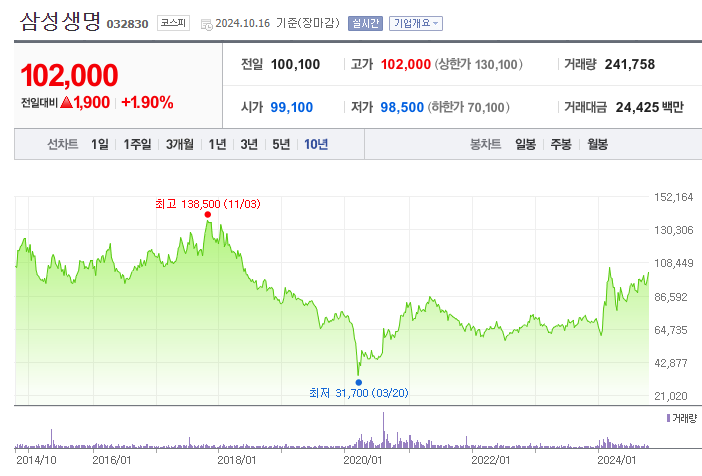Click the 2016/01 x-axis label
This screenshot has height=476, width=702.
tap(111, 460)
